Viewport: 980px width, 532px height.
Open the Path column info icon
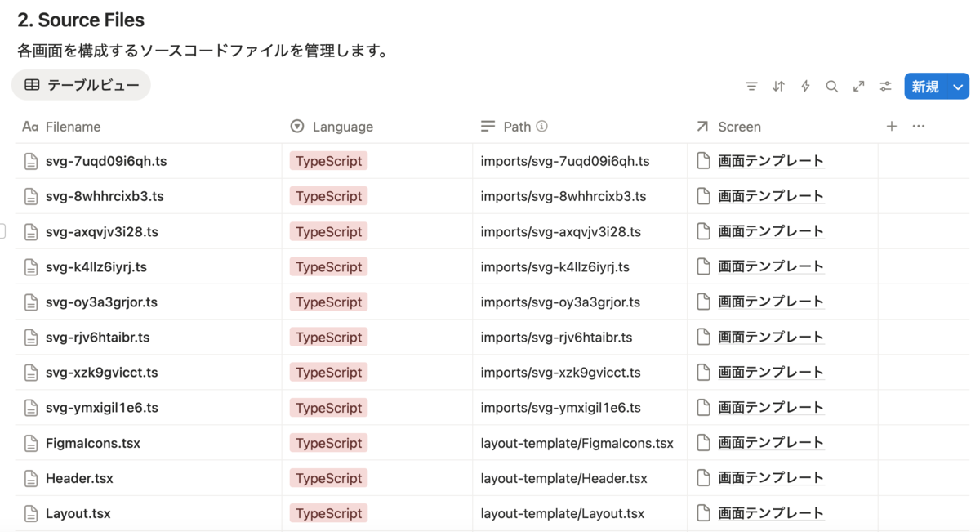click(541, 126)
